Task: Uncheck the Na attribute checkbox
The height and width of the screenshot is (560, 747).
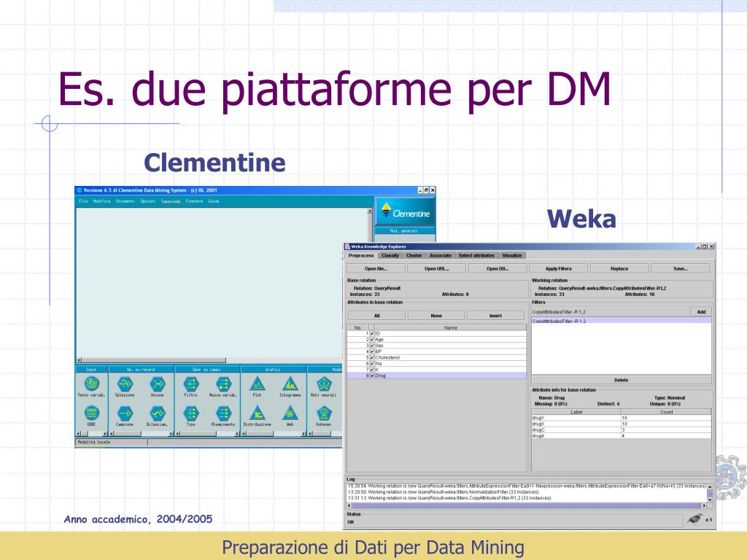Action: (373, 363)
